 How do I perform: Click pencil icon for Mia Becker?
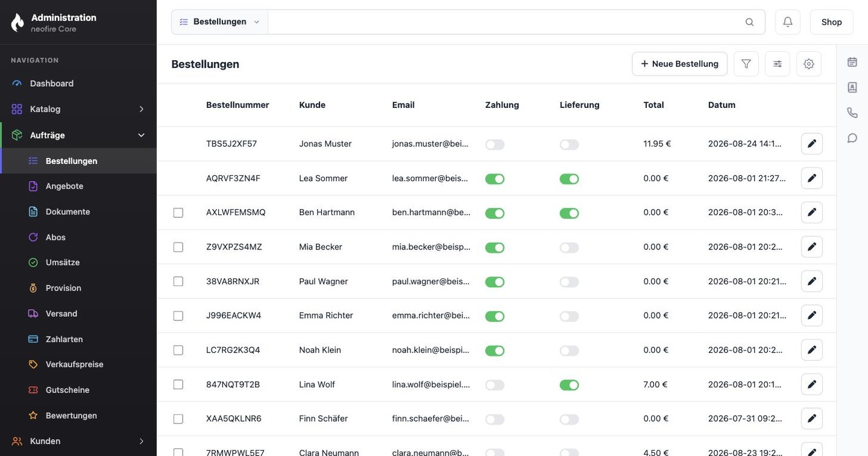812,247
